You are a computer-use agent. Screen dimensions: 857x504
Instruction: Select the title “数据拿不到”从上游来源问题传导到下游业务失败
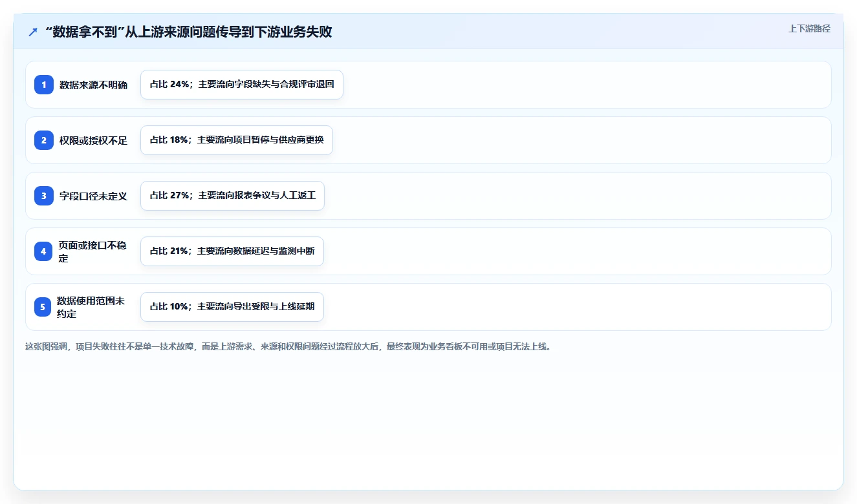point(189,32)
